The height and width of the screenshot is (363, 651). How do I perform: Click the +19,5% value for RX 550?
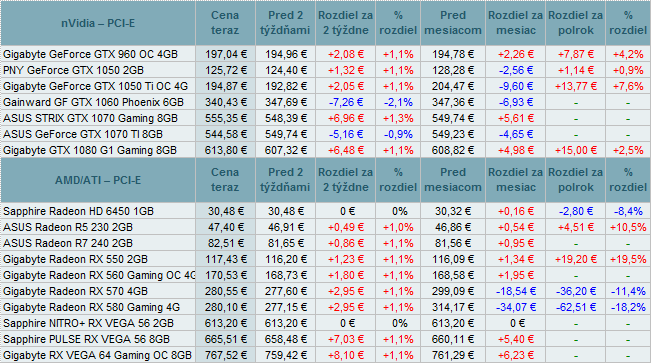click(x=628, y=259)
